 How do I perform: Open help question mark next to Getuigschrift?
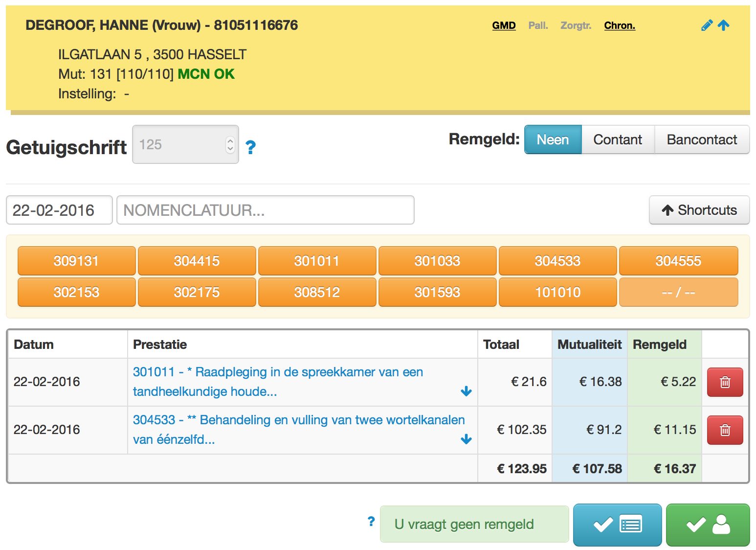pyautogui.click(x=250, y=147)
